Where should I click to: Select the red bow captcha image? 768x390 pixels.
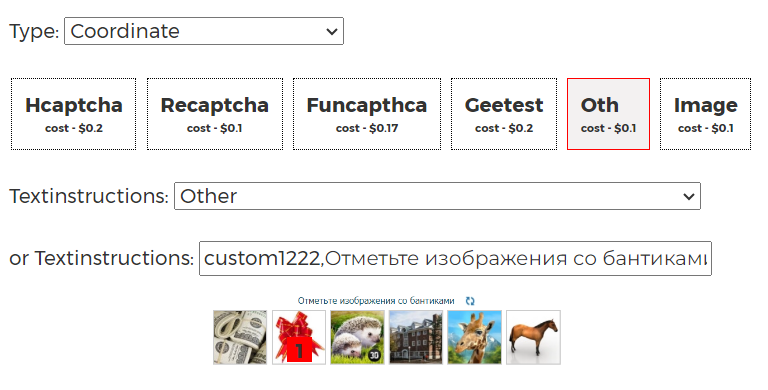tap(299, 337)
